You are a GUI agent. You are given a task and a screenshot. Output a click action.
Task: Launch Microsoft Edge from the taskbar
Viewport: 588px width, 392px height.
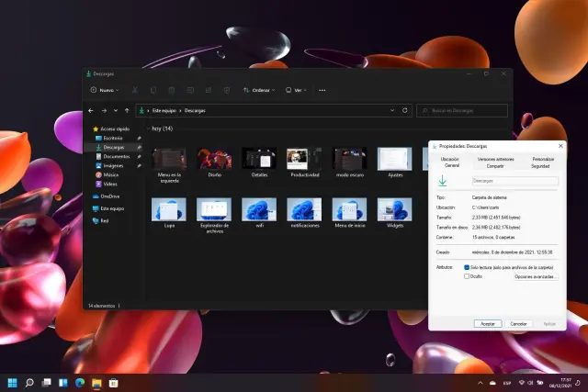click(x=79, y=382)
